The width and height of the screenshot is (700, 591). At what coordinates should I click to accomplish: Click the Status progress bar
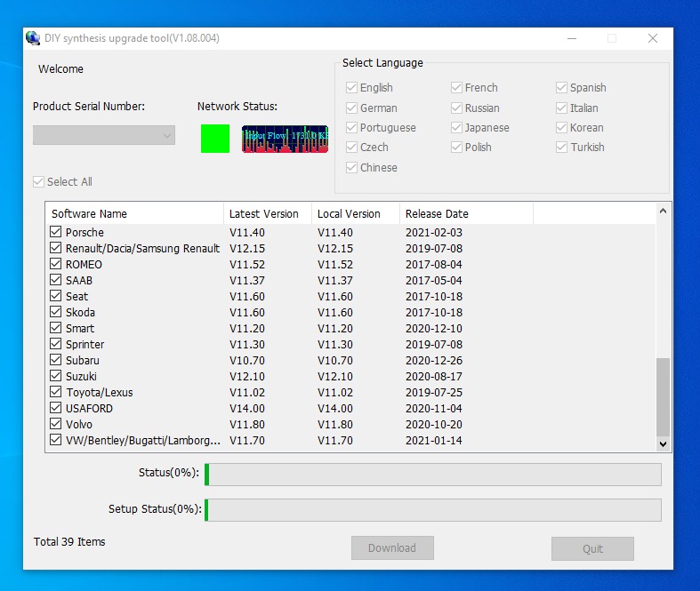click(433, 475)
